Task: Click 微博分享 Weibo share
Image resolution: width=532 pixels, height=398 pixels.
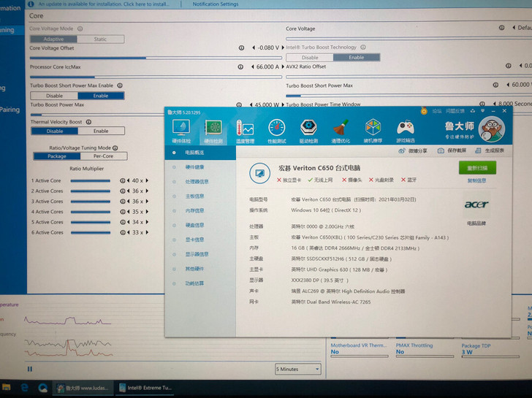Action: coord(413,151)
